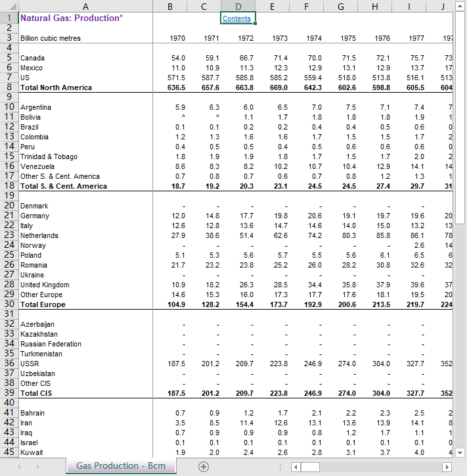Select Total North America 1973 value 669.0
The image size is (467, 476).
(x=278, y=87)
